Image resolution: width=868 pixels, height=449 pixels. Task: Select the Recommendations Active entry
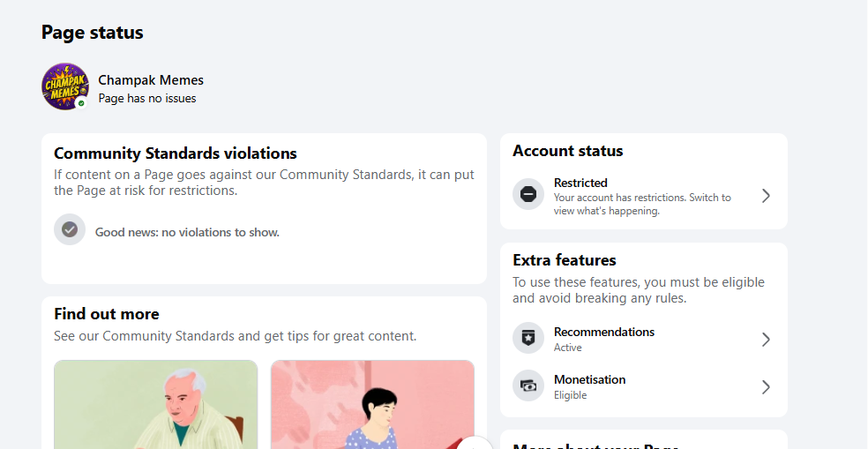click(x=644, y=340)
